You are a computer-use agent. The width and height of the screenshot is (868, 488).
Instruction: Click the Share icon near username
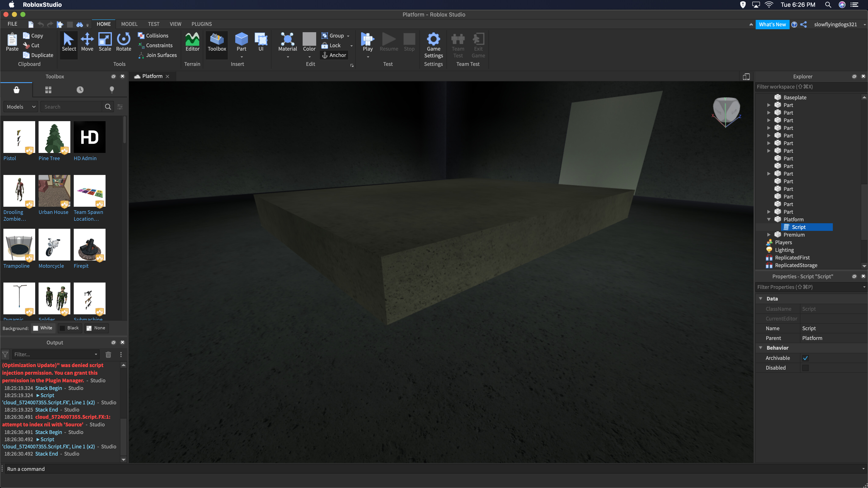pyautogui.click(x=804, y=24)
